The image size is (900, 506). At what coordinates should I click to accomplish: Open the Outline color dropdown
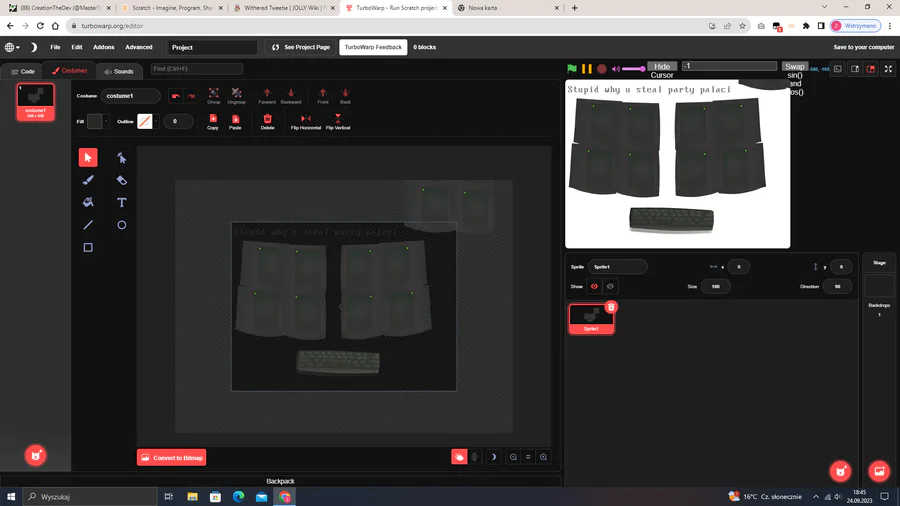pos(148,121)
